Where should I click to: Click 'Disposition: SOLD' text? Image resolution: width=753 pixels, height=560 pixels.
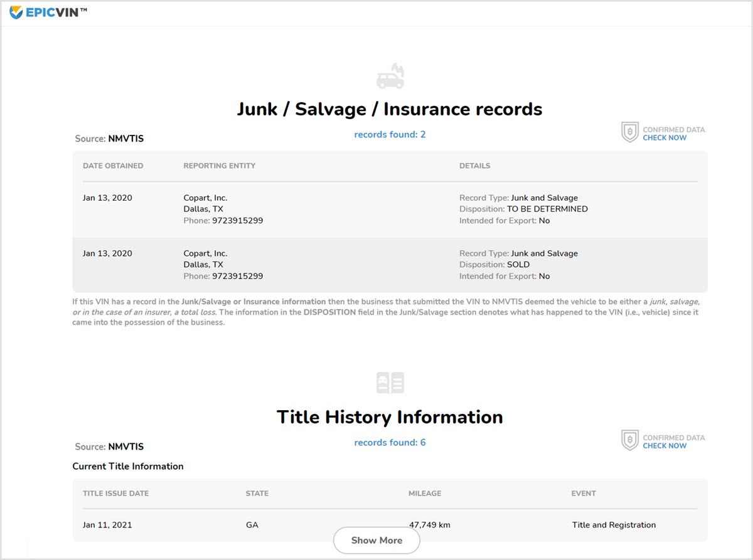(x=494, y=265)
